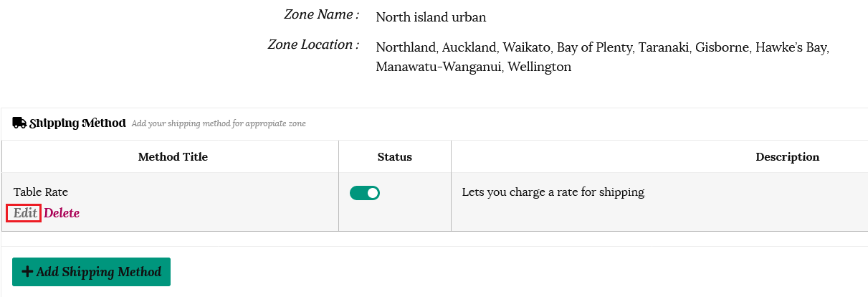Delete the Table Rate shipping method
Viewport: 868px width, 297px height.
(x=62, y=213)
